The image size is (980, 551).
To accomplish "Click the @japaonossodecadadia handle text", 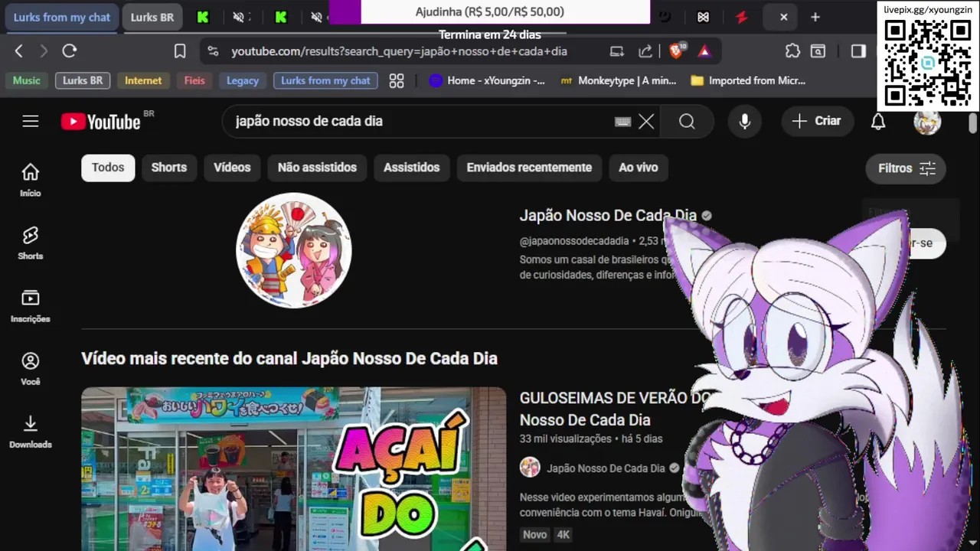I will [x=574, y=241].
